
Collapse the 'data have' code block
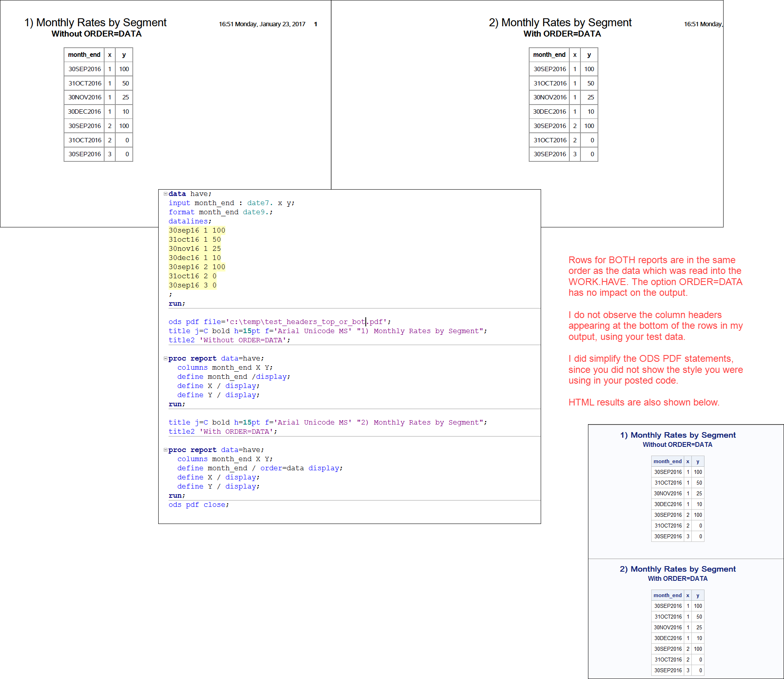click(x=165, y=194)
